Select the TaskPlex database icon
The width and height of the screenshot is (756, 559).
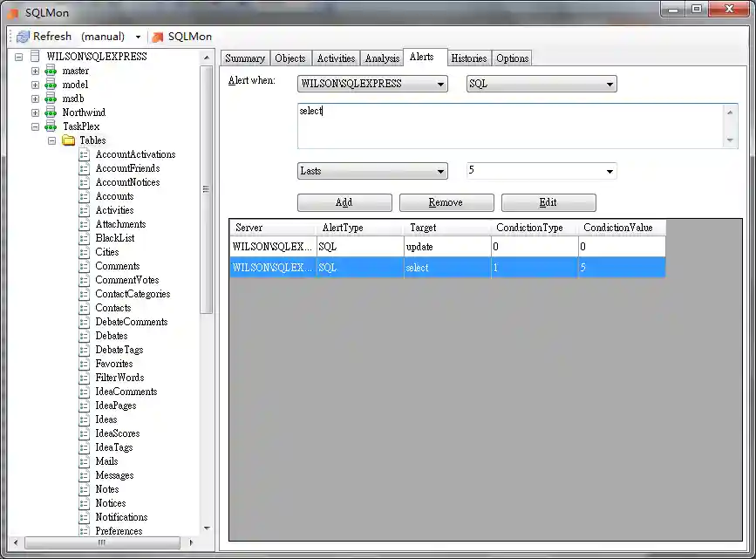(x=52, y=126)
